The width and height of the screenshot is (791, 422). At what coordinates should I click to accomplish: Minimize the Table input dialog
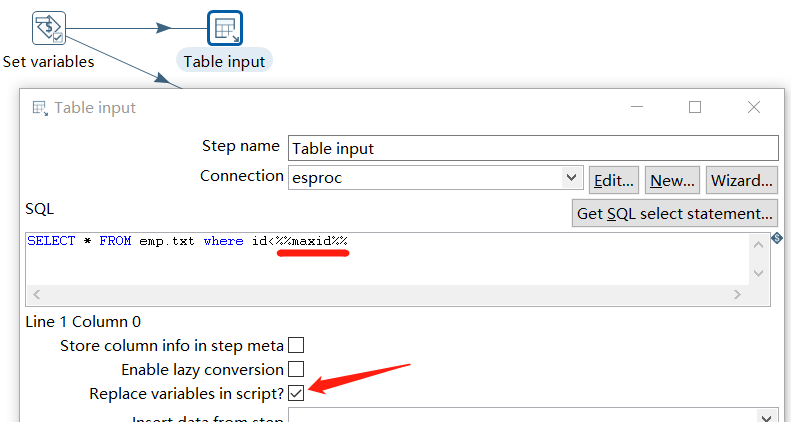click(x=636, y=107)
